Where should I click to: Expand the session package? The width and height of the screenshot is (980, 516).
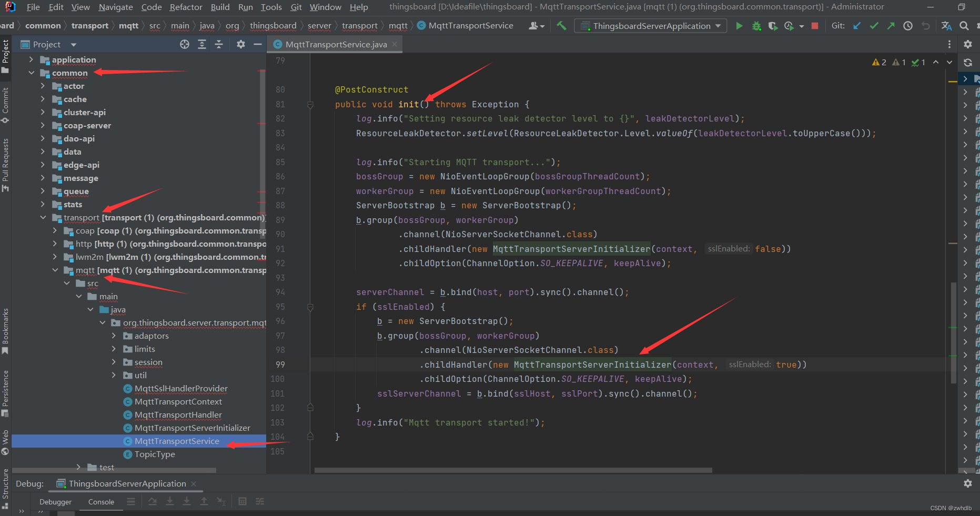(x=114, y=362)
